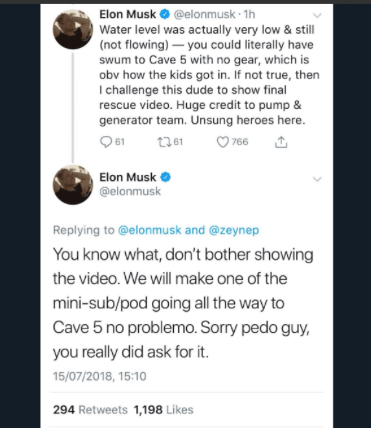Open Elon Musk name on first tweet

128,14
